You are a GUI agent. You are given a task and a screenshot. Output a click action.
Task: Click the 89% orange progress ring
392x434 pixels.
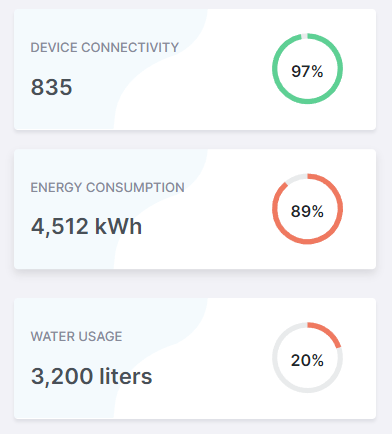tap(307, 209)
